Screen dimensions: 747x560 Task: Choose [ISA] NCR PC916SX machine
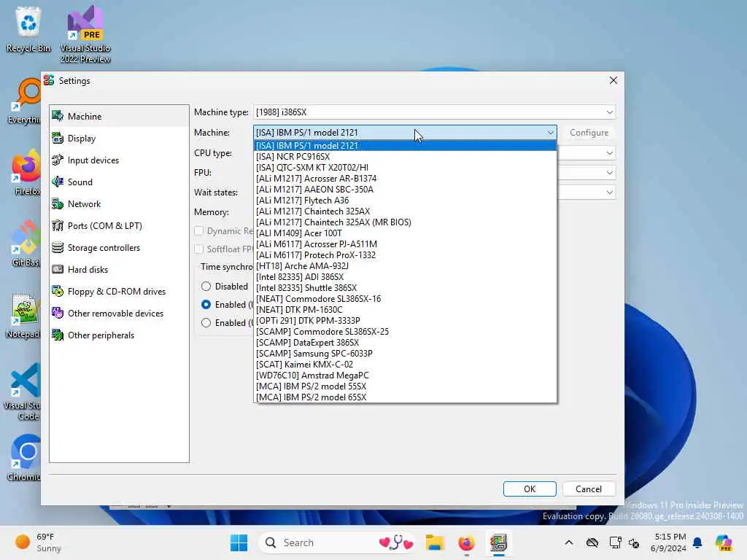click(405, 157)
